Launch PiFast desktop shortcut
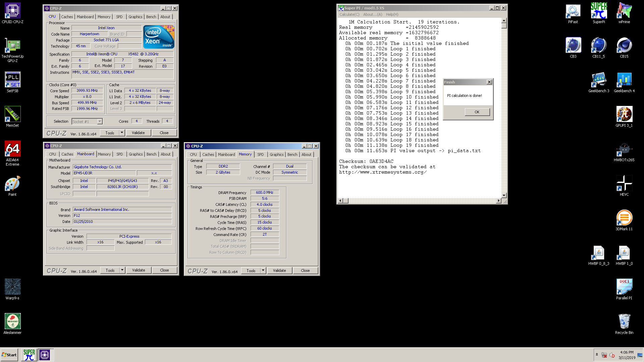This screenshot has height=362, width=644. tap(573, 13)
